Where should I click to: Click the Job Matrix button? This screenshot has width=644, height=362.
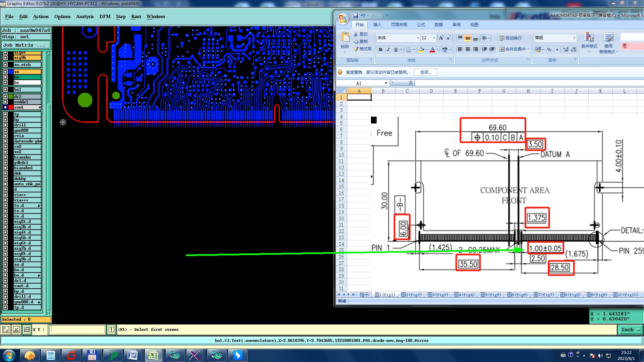coord(26,45)
